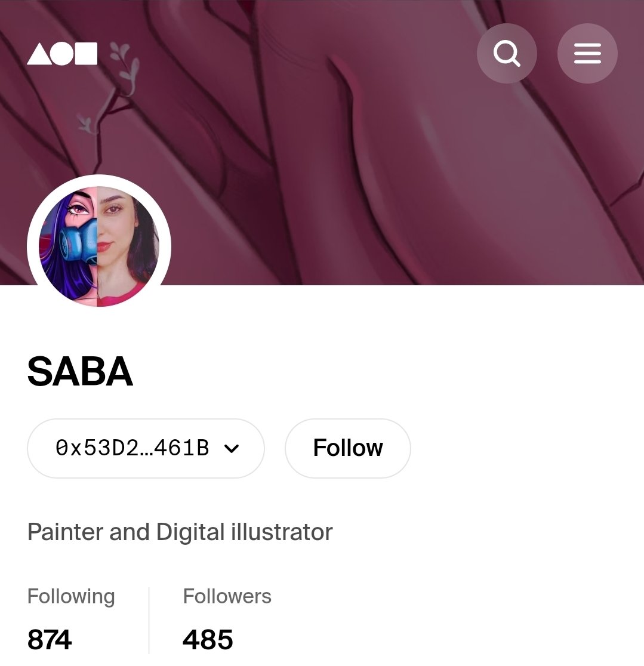
Task: Click the Painter and Digital illustrator bio
Action: (x=180, y=532)
